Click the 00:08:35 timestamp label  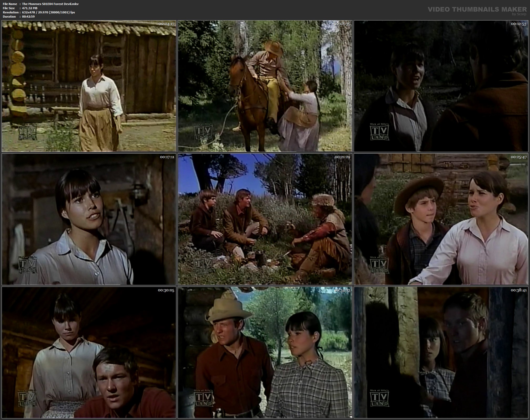coord(342,24)
